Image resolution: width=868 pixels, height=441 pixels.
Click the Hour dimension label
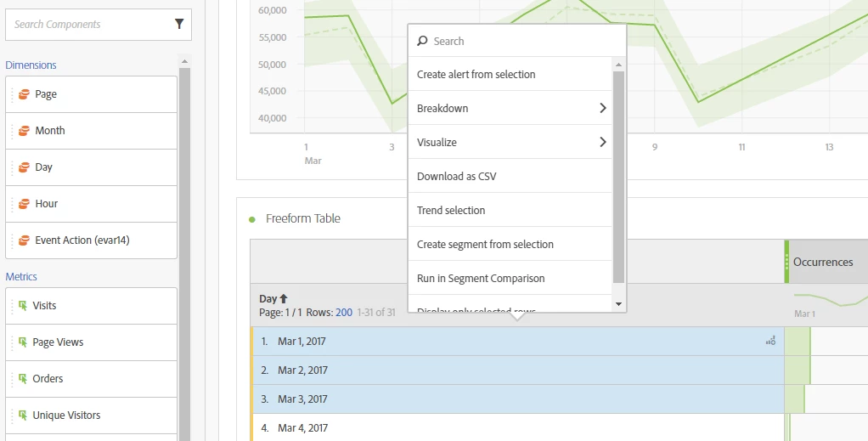[x=47, y=204]
